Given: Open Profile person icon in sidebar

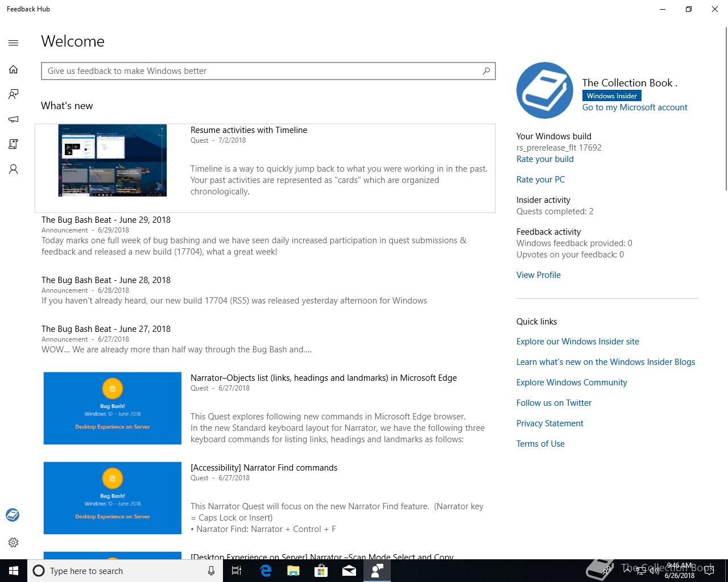Looking at the screenshot, I should click(14, 169).
